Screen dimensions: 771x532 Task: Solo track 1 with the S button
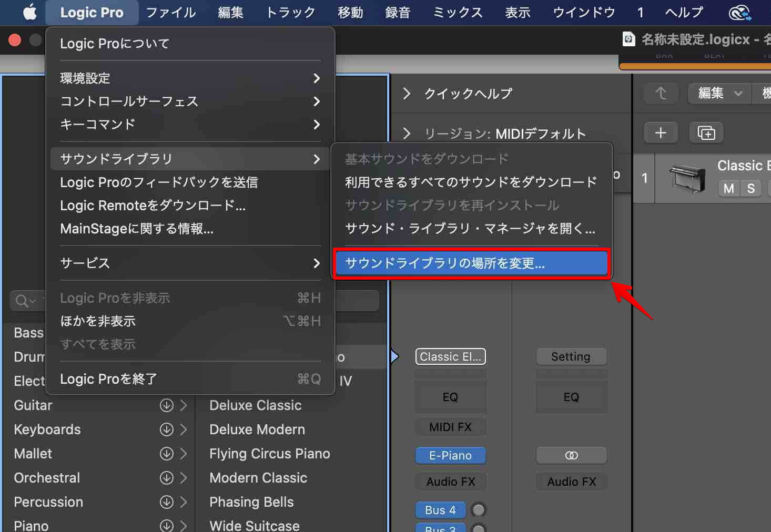coord(750,188)
